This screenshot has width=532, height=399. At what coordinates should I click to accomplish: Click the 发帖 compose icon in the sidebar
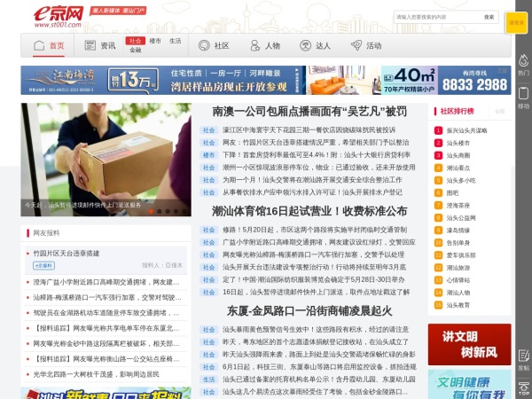coord(523,356)
